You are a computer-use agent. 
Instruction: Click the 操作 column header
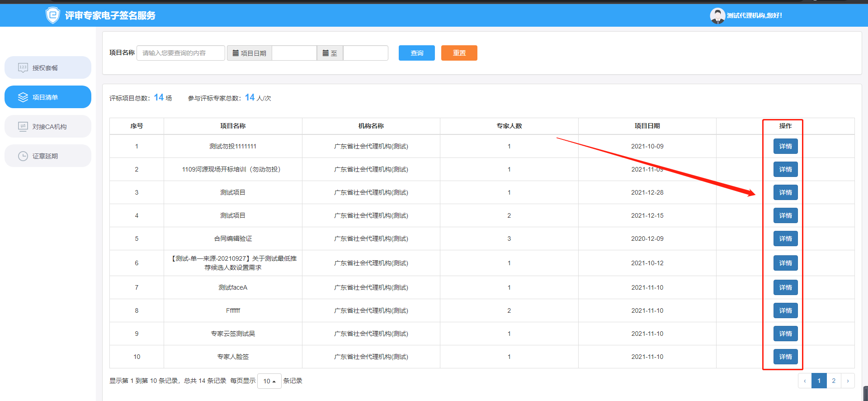click(x=786, y=126)
